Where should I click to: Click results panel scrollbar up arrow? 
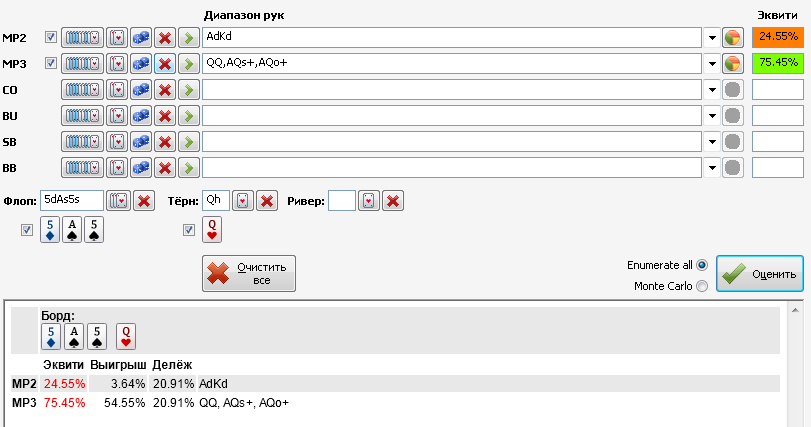click(x=795, y=310)
